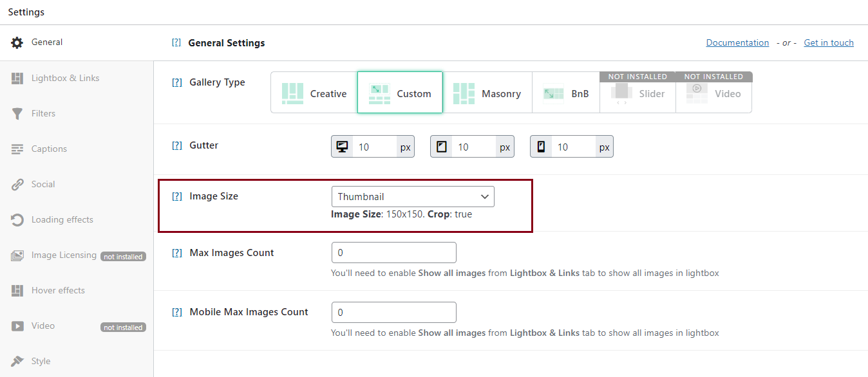868x377 pixels.
Task: Click the Social link icon in sidebar
Action: tap(17, 185)
